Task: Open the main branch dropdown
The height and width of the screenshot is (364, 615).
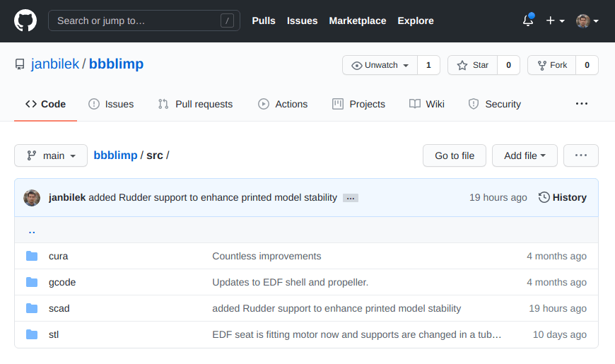Action: [51, 155]
